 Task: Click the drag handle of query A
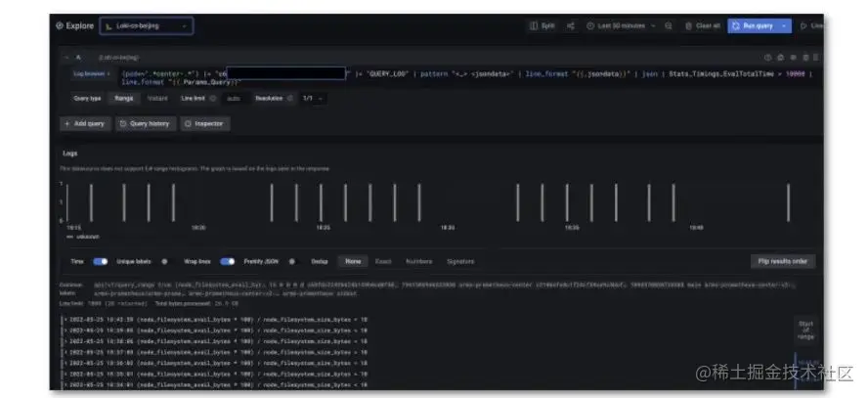tap(816, 57)
